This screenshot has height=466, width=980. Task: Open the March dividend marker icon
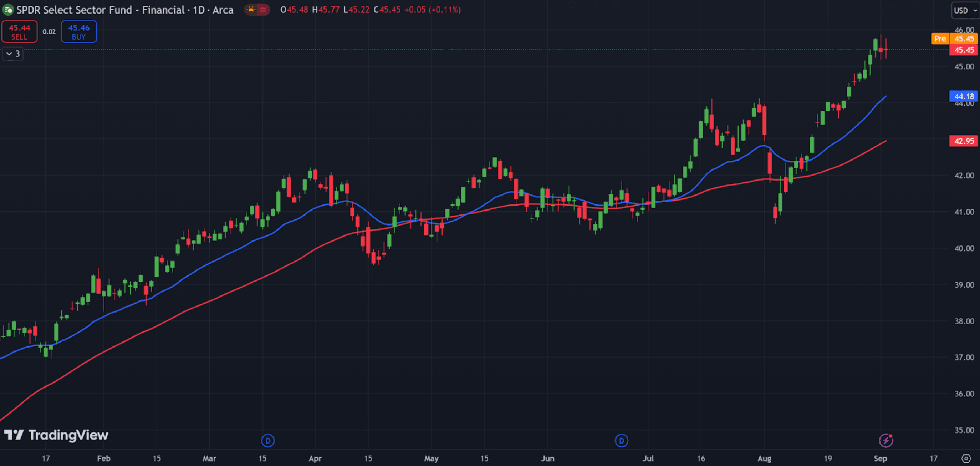tap(268, 441)
